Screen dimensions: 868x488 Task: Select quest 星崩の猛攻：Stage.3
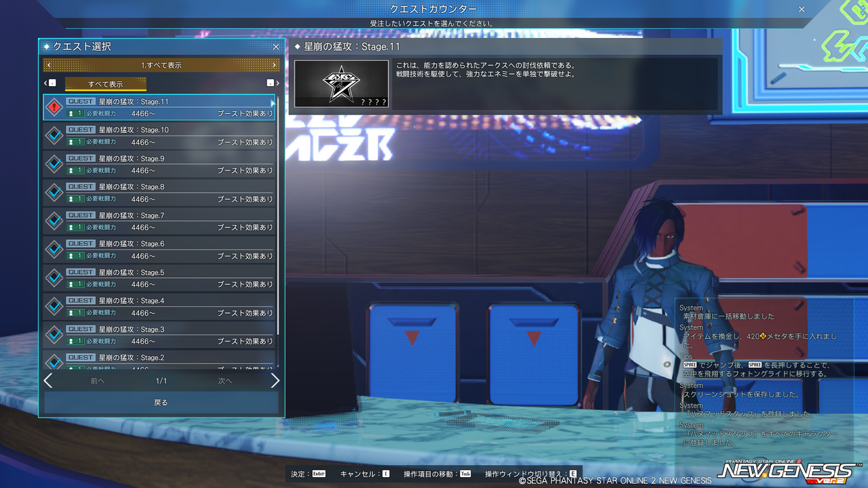click(x=159, y=335)
